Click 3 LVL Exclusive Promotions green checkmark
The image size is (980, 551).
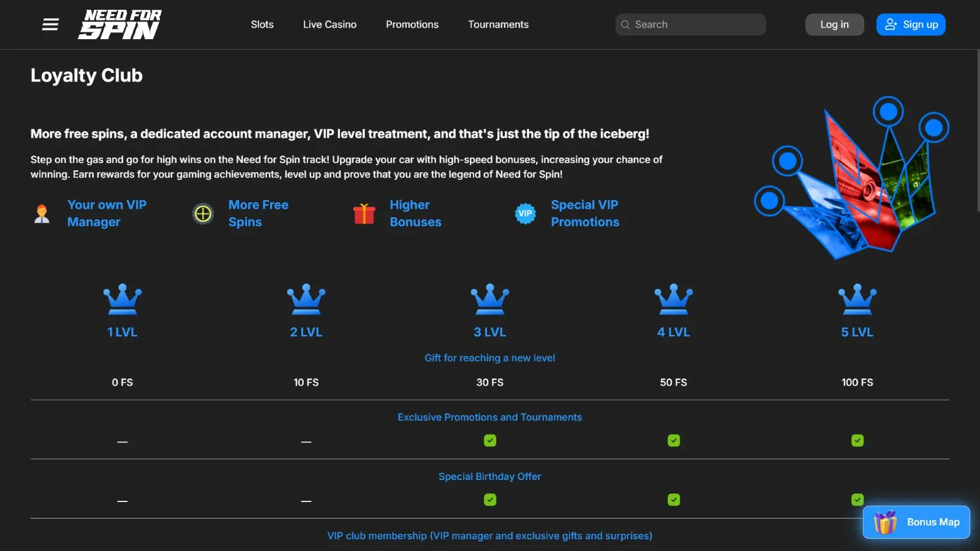[x=490, y=441]
